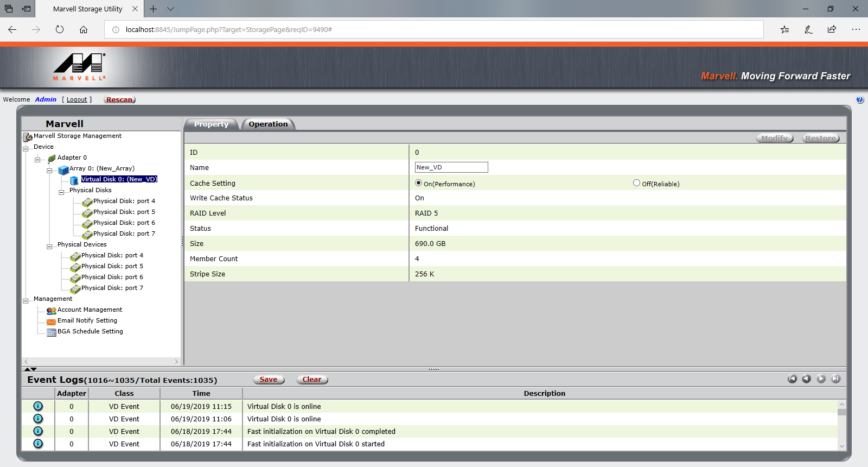This screenshot has width=868, height=467.
Task: Click the Email Notify Setting envelope icon
Action: coord(52,321)
